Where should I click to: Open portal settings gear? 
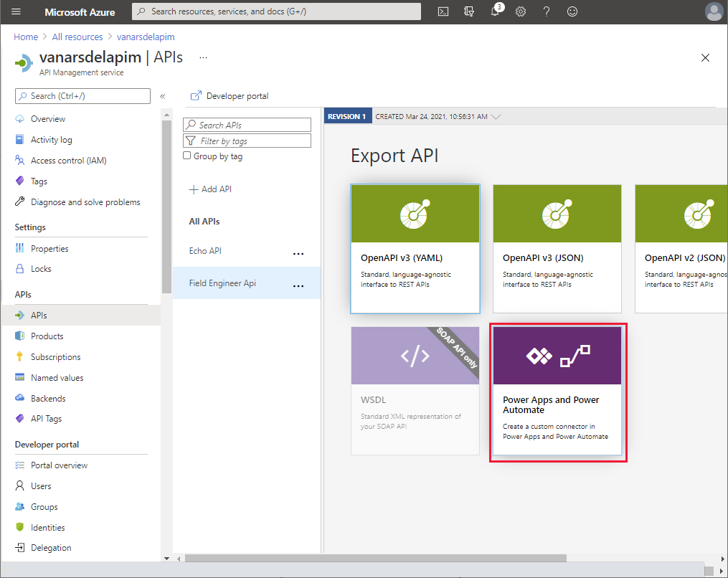coord(521,11)
